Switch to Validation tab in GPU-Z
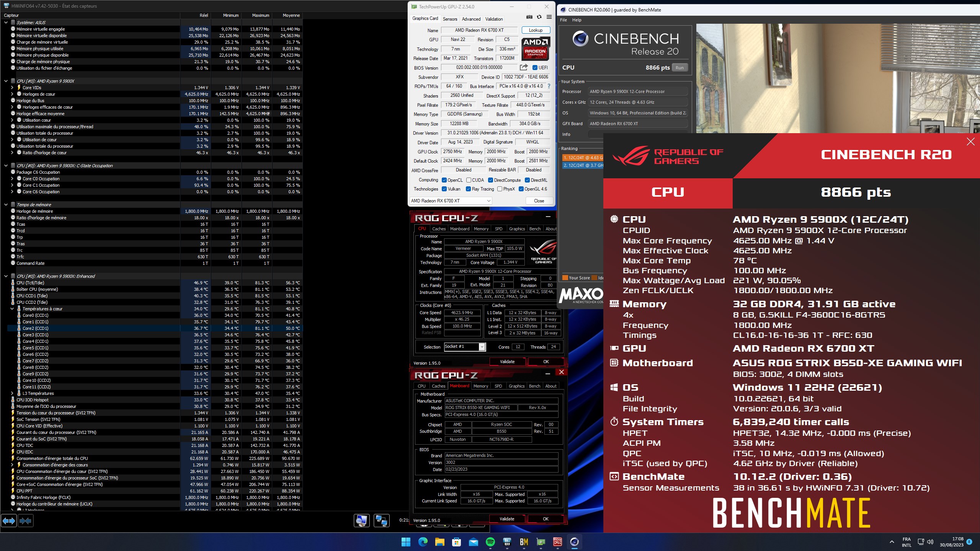The image size is (980, 551). (x=494, y=19)
